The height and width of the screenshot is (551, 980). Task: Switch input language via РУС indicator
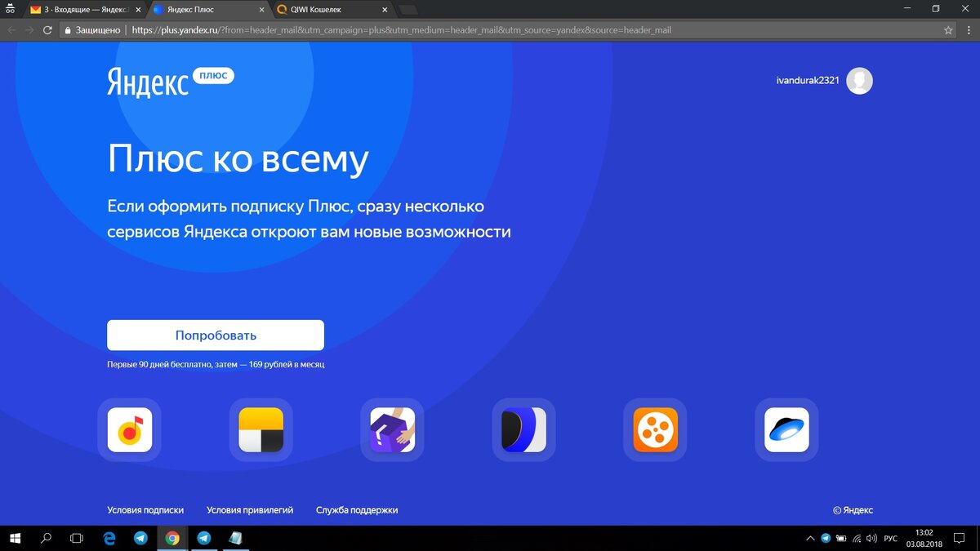coord(891,539)
